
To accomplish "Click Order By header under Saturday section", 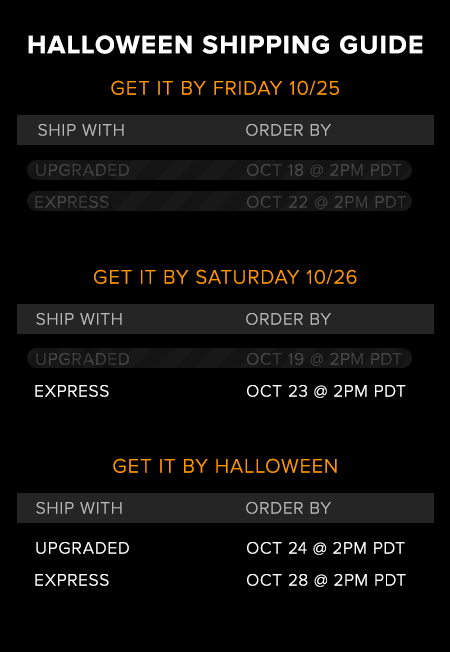I will tap(288, 319).
